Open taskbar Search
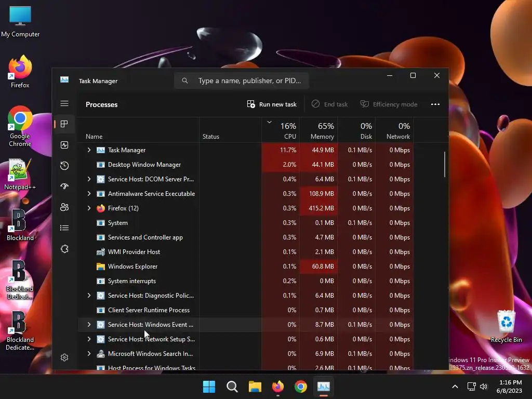 [232, 387]
